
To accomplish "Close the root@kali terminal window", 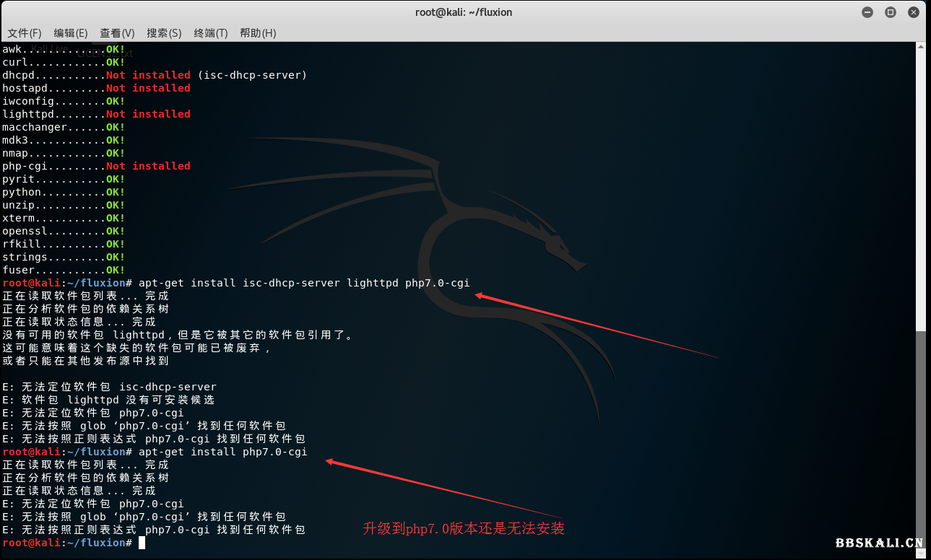I will point(913,12).
